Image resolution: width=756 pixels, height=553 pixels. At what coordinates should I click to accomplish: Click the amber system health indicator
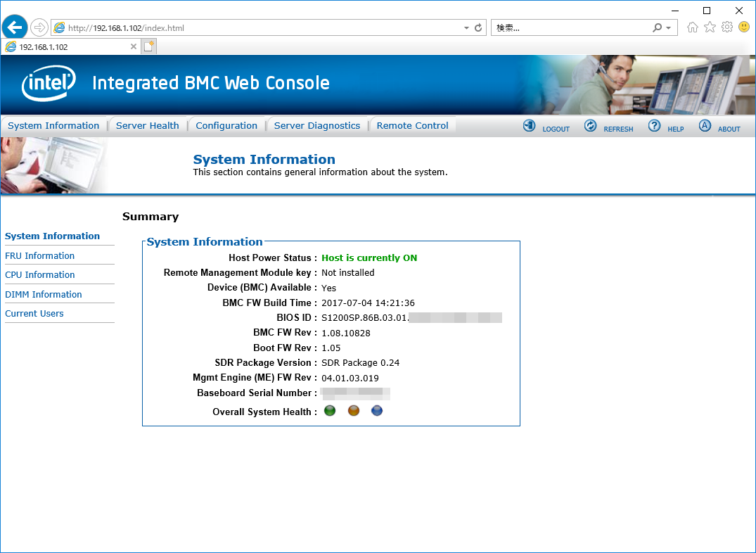click(x=354, y=411)
